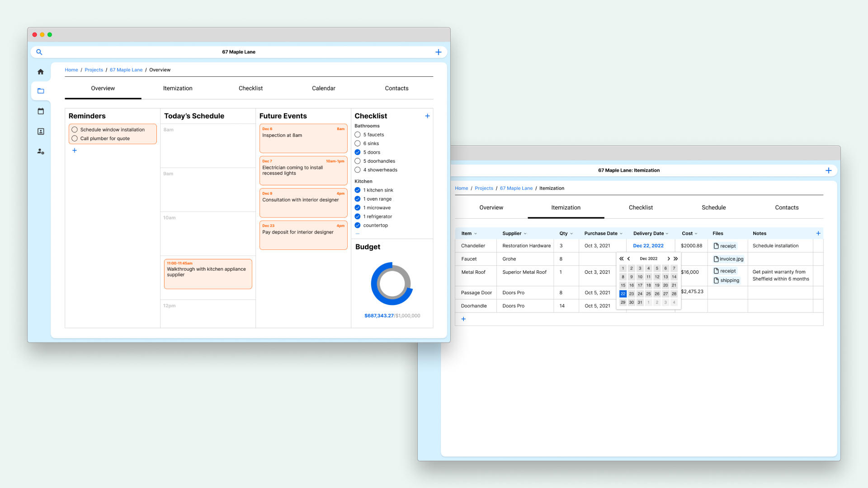
Task: Mark Call plumber for quote done
Action: pyautogui.click(x=75, y=139)
